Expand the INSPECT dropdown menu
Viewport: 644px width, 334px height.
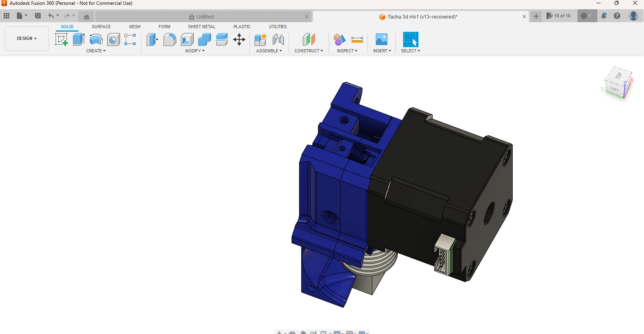click(347, 51)
